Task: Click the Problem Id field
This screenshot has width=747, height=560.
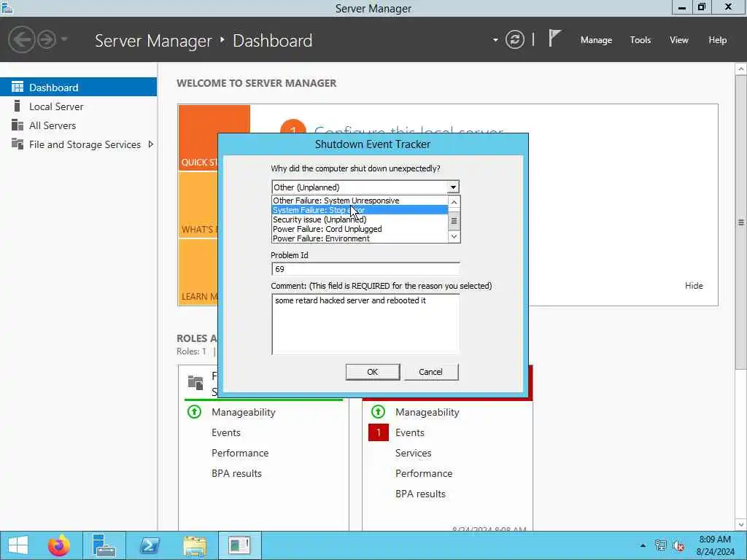Action: point(365,269)
